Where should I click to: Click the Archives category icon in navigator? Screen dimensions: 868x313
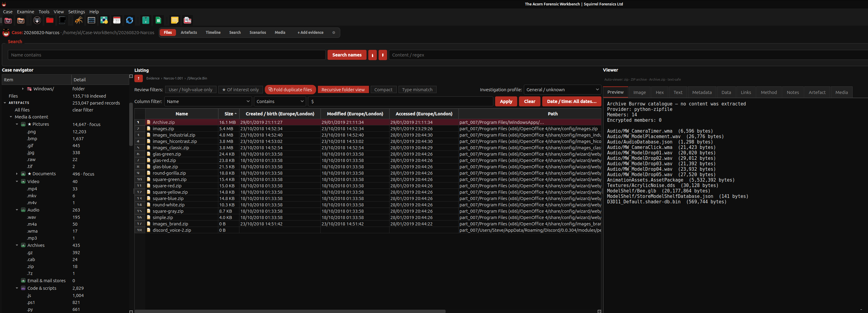23,245
